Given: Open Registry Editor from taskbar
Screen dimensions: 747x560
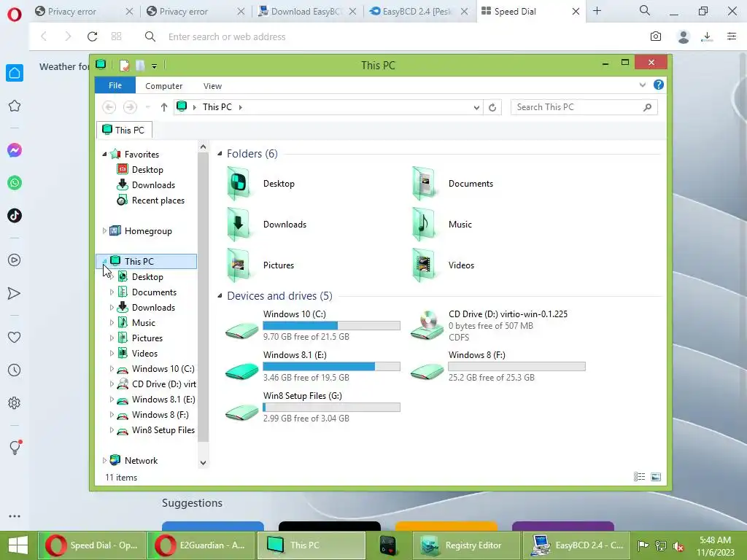Looking at the screenshot, I should tap(466, 545).
